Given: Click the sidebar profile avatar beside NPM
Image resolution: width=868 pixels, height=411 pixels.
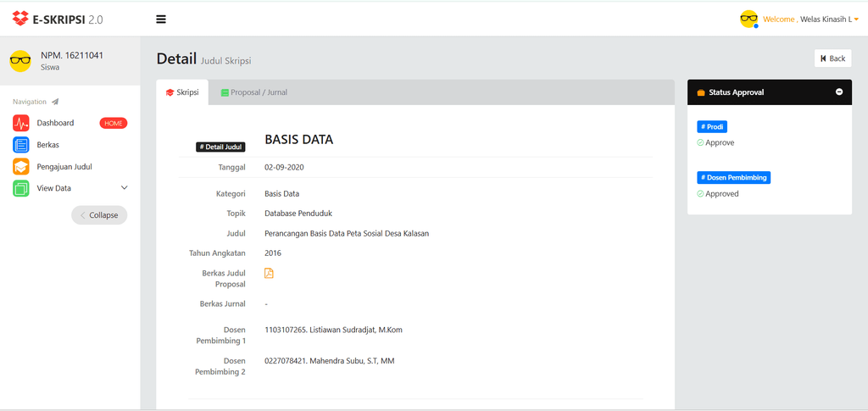Looking at the screenshot, I should coord(20,61).
